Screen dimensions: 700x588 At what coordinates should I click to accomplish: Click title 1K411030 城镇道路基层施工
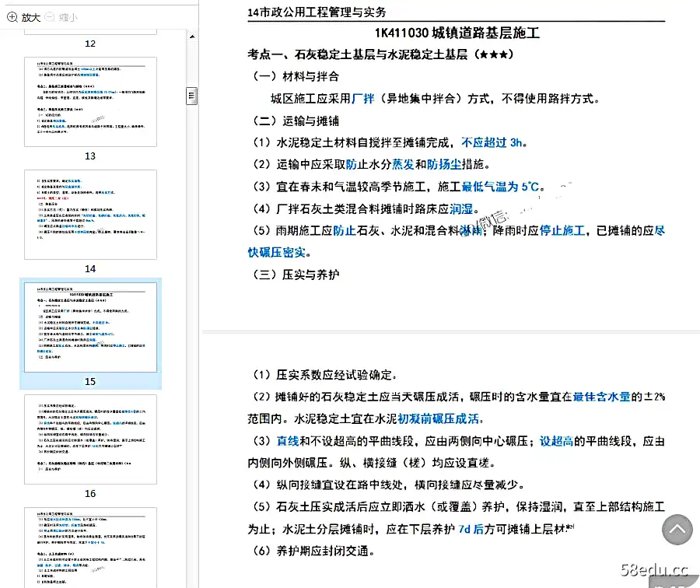coord(457,33)
